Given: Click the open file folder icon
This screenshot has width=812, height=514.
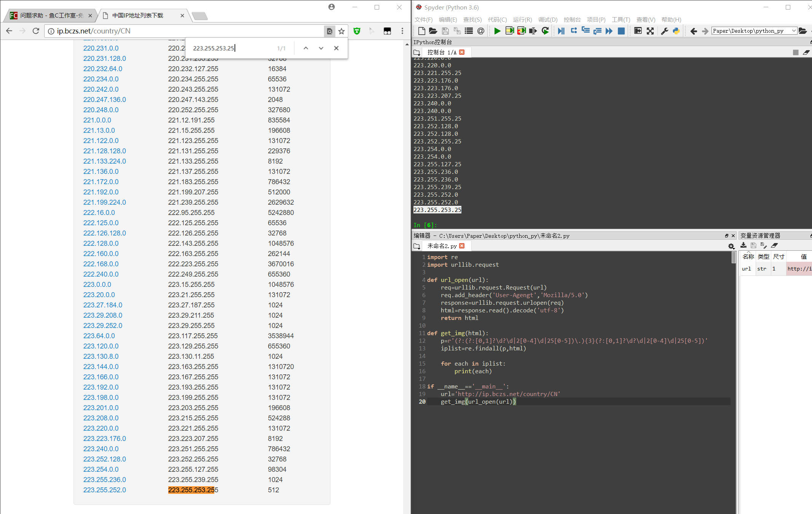Looking at the screenshot, I should 433,31.
